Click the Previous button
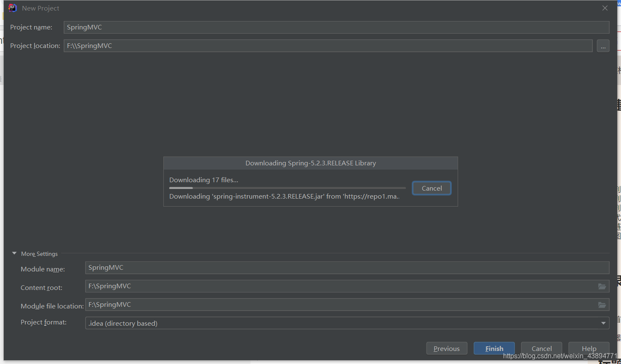Image resolution: width=621 pixels, height=364 pixels. tap(447, 348)
